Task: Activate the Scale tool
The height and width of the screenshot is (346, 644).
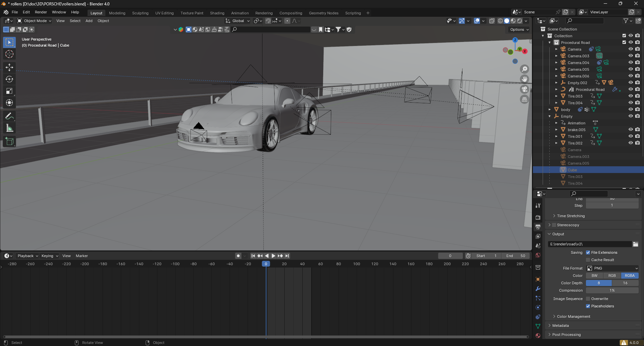Action: pyautogui.click(x=9, y=91)
